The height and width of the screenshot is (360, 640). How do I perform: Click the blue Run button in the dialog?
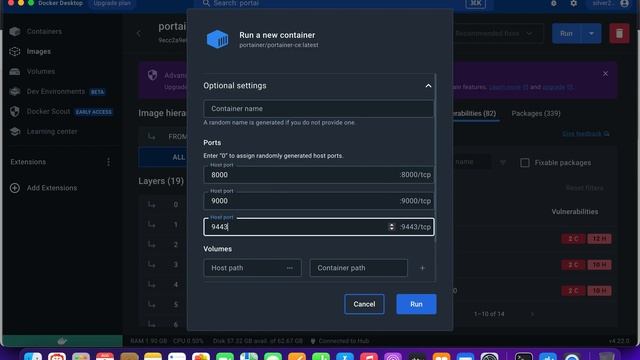click(x=416, y=304)
